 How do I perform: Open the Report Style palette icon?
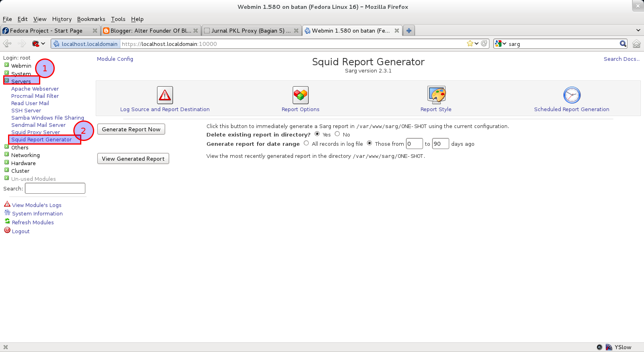click(436, 95)
